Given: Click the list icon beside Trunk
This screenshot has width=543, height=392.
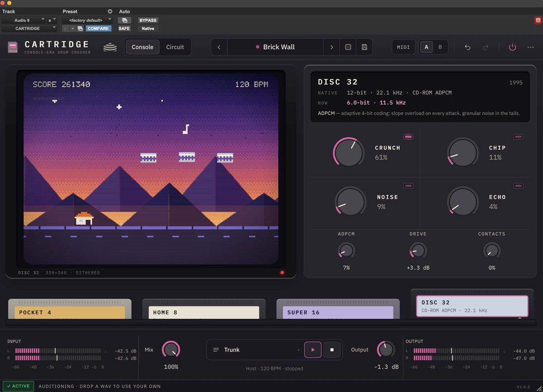Looking at the screenshot, I should click(216, 350).
